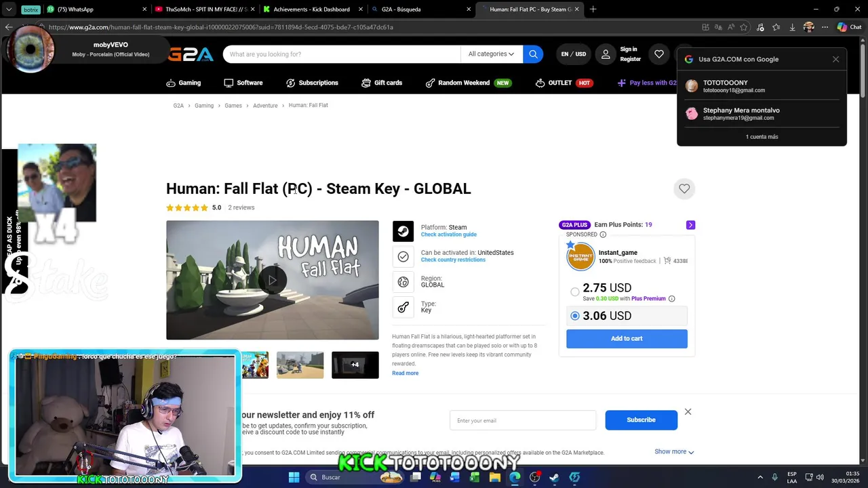This screenshot has width=868, height=488.
Task: Play the Human Fall Flat video
Action: tap(273, 280)
